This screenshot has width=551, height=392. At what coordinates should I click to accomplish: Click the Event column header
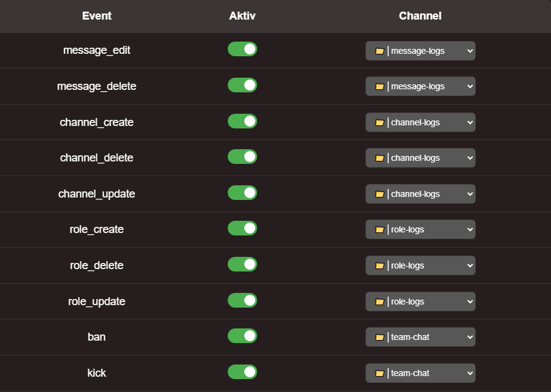(97, 16)
